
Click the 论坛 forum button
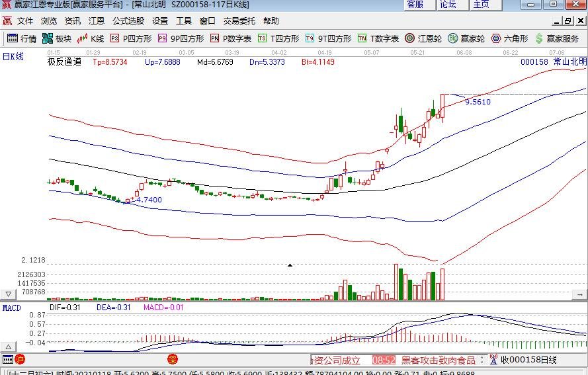[448, 5]
